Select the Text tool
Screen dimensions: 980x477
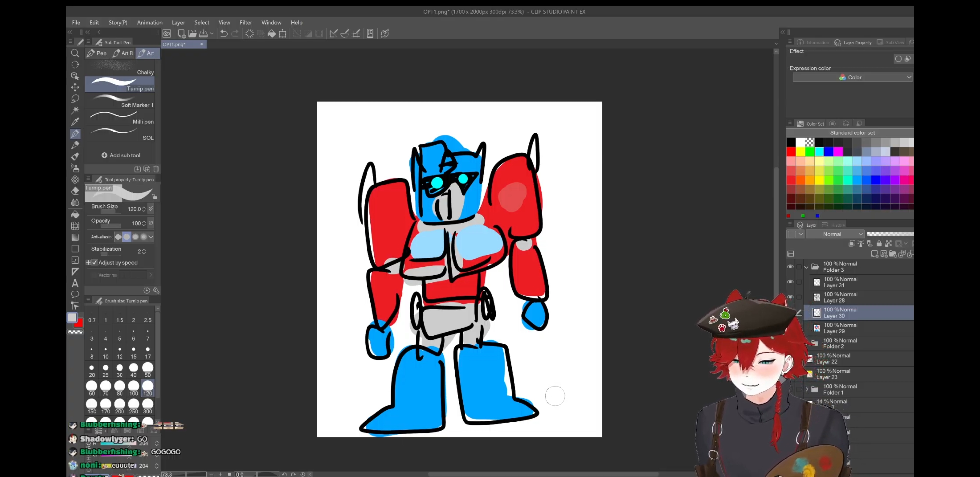(x=75, y=283)
